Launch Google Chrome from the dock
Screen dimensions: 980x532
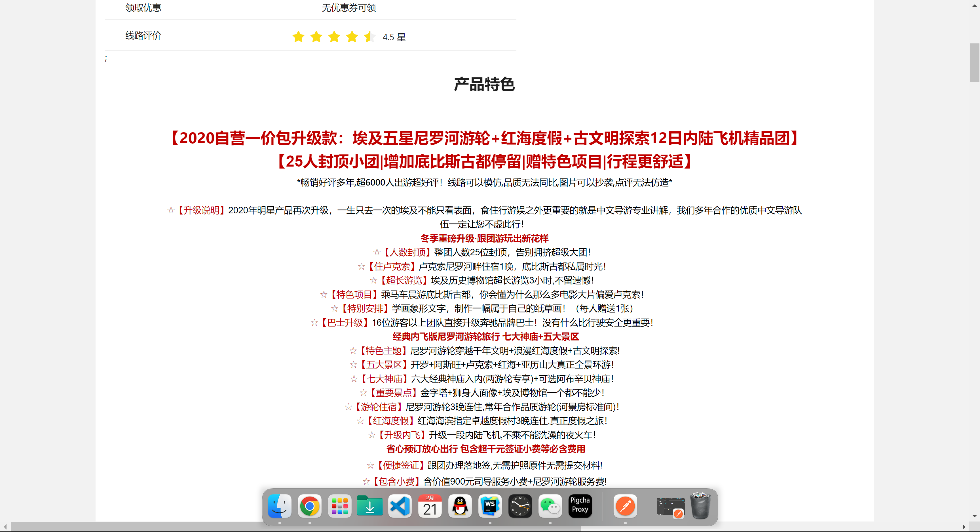(310, 506)
